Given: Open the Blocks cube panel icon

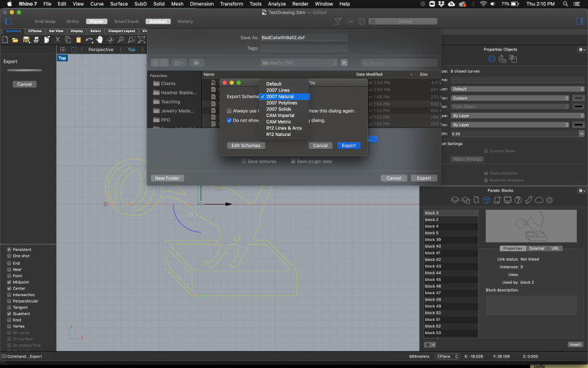Looking at the screenshot, I should click(x=486, y=200).
